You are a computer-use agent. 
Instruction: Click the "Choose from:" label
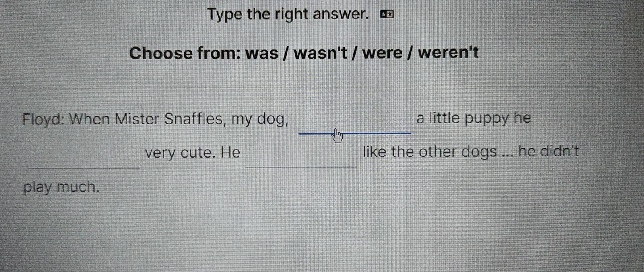tap(185, 53)
